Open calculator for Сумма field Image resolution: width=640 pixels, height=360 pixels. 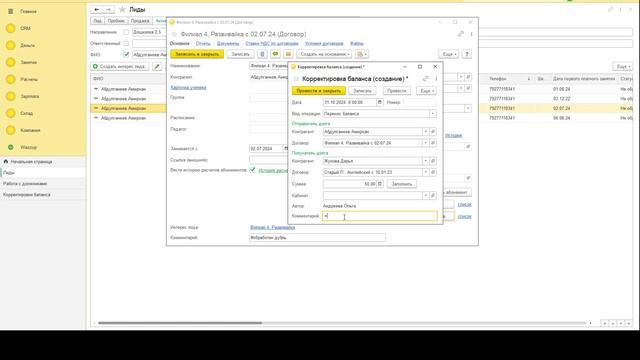click(x=380, y=184)
